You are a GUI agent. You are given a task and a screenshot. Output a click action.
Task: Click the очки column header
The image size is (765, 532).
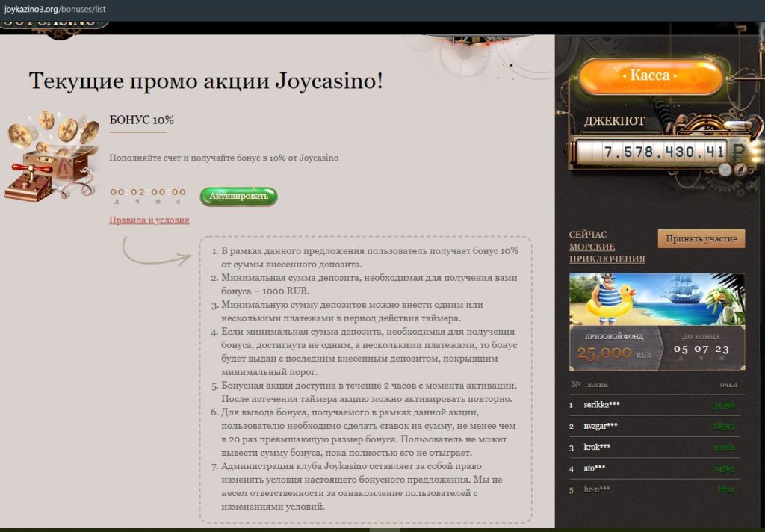(729, 385)
